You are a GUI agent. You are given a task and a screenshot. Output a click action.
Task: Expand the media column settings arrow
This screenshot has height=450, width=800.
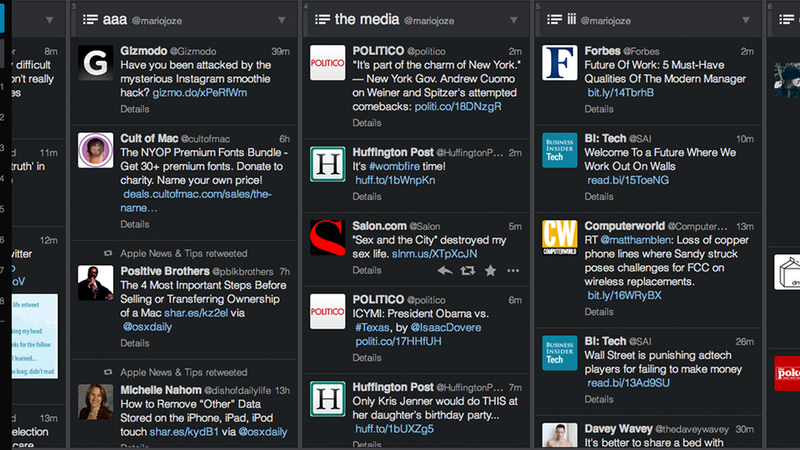[514, 20]
